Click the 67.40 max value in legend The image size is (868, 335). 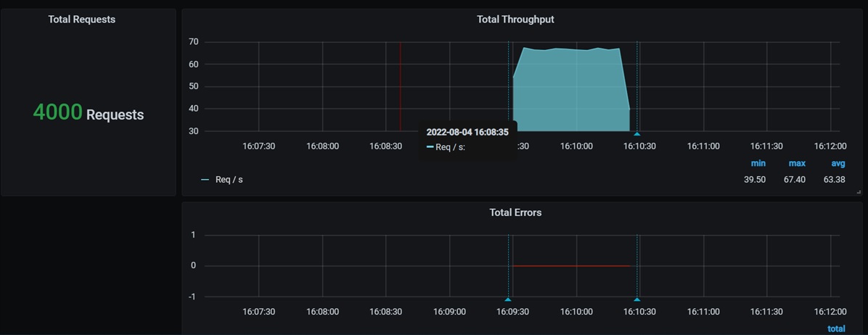coord(795,180)
